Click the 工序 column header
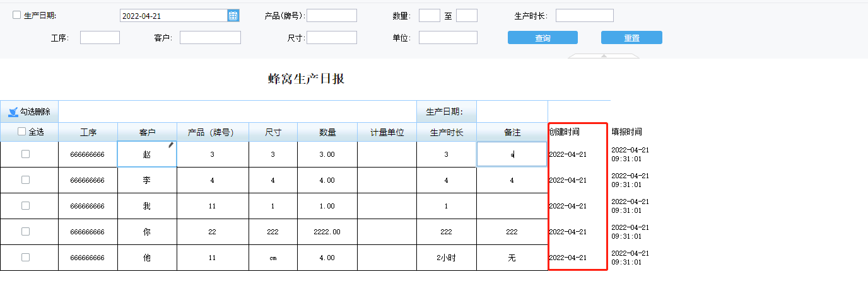868x296 pixels. pos(88,132)
